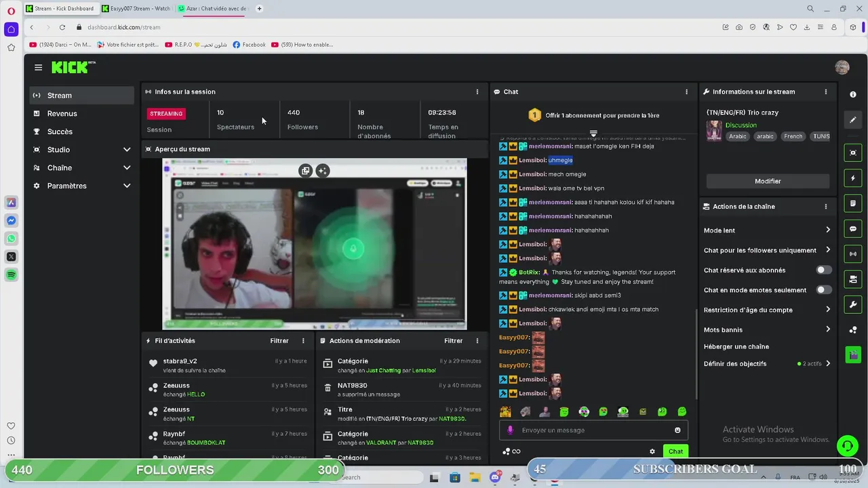868x488 pixels.
Task: Select Succès in the sidebar
Action: click(81, 131)
